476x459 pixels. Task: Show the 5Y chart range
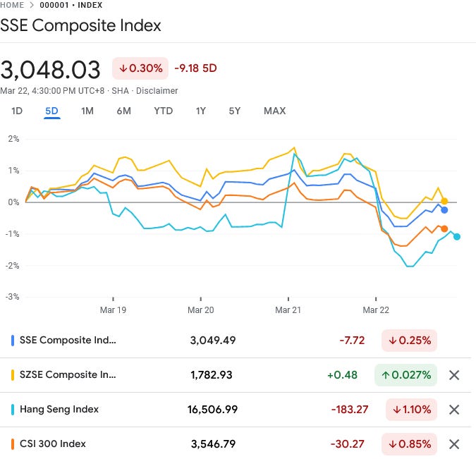(235, 111)
